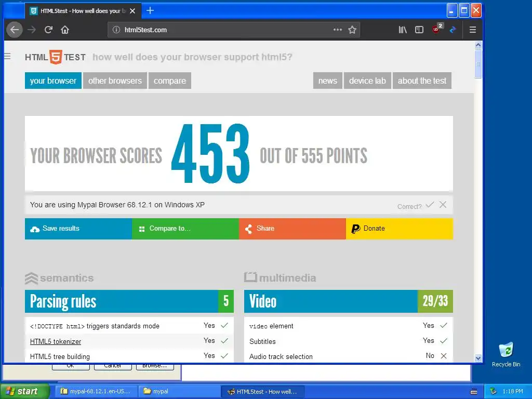This screenshot has width=532, height=399.
Task: Open page actions three-dot menu
Action: 338,30
